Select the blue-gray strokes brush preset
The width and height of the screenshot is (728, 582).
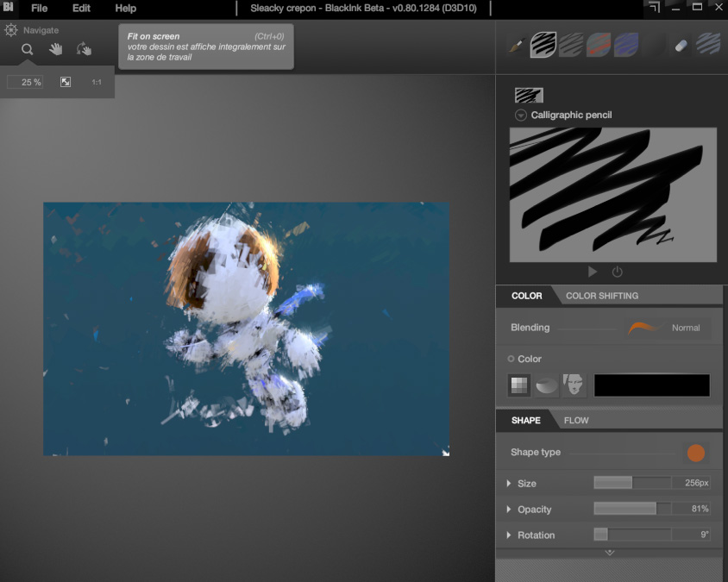coord(708,45)
